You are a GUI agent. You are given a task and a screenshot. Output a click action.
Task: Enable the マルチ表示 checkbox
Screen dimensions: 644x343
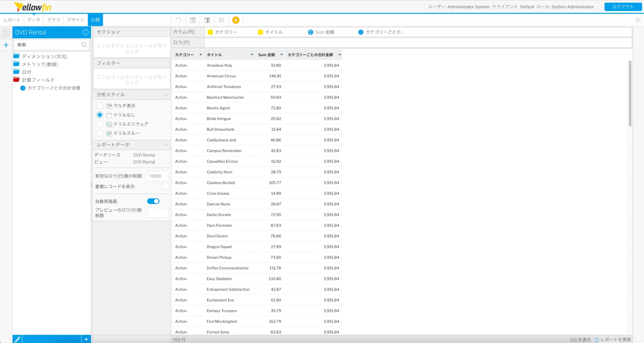pyautogui.click(x=100, y=106)
